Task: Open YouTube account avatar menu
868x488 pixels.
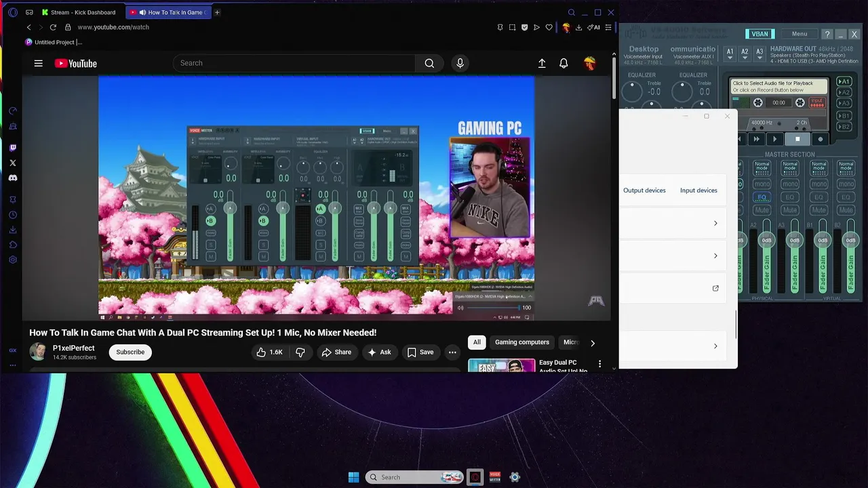Action: coord(590,63)
